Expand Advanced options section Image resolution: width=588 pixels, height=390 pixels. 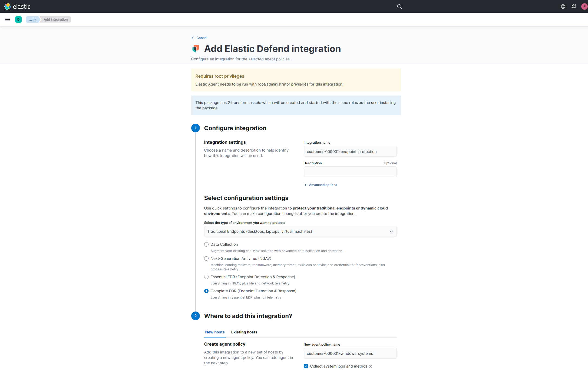323,185
